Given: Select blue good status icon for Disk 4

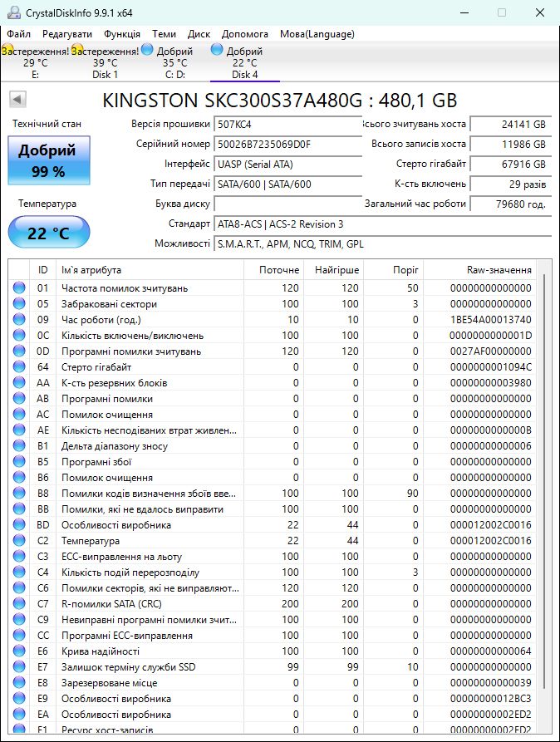Looking at the screenshot, I should coord(217,49).
